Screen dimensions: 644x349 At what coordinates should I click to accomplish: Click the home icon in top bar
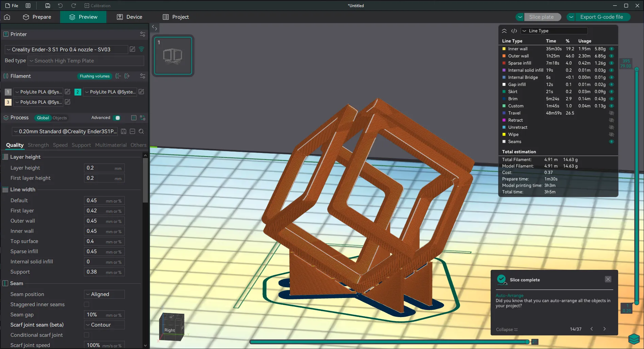(7, 17)
